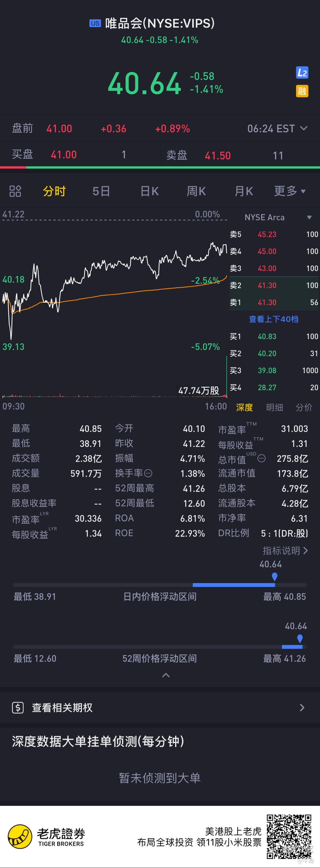
Task: Tap the 卖3 ask row at 43.00
Action: 274,268
